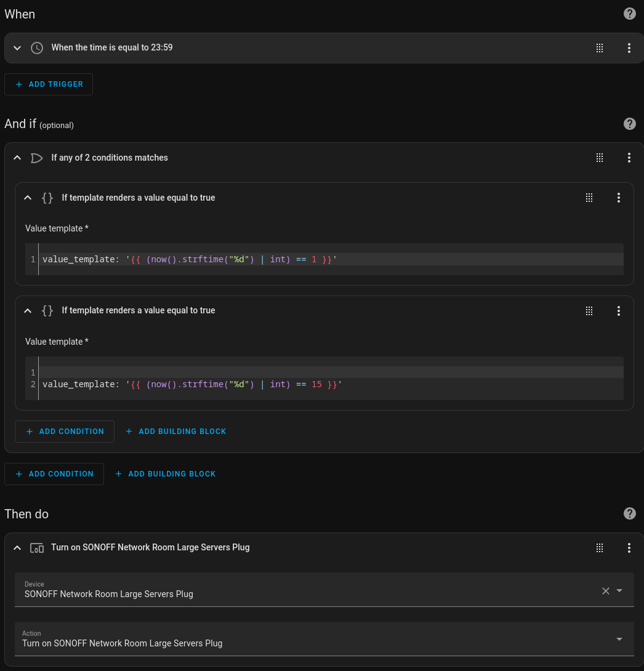644x671 pixels.
Task: Collapse the 'If any of 2 conditions matches' block
Action: (17, 158)
